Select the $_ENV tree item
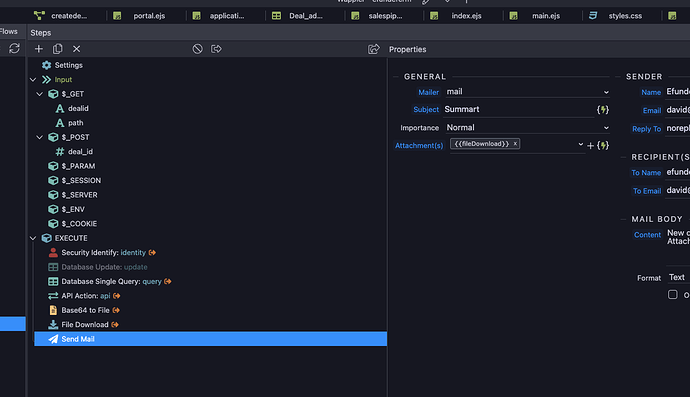The image size is (690, 397). click(73, 209)
